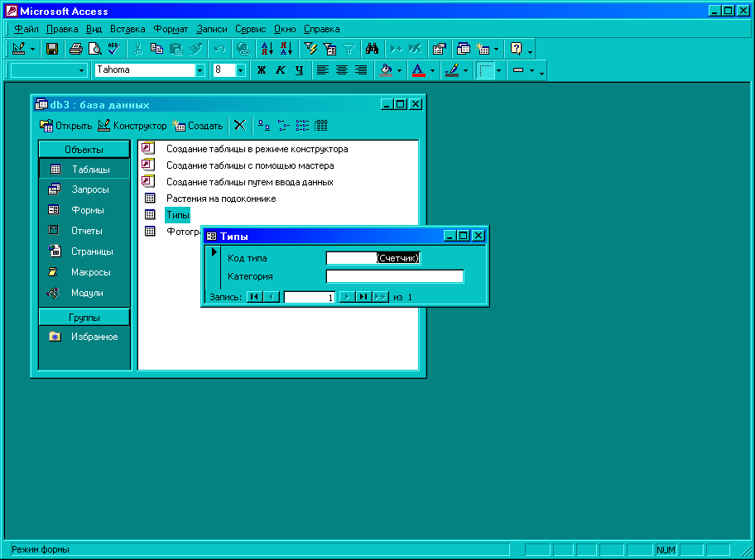Toggle Bold (Ж) formatting
The image size is (755, 560).
(262, 70)
